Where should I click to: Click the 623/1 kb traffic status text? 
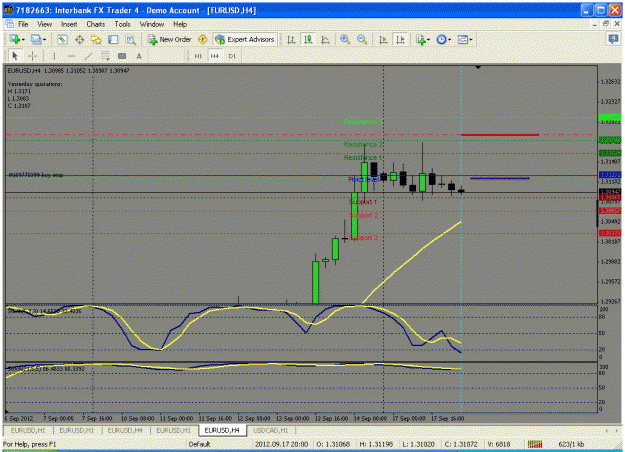point(571,444)
